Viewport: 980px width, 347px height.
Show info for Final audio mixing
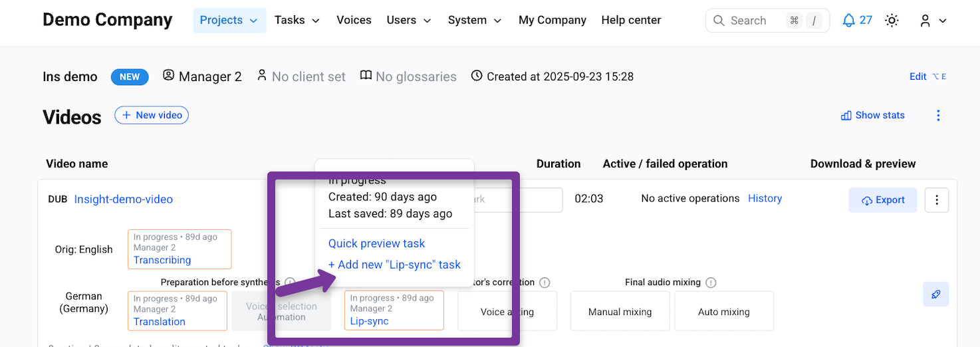point(711,283)
